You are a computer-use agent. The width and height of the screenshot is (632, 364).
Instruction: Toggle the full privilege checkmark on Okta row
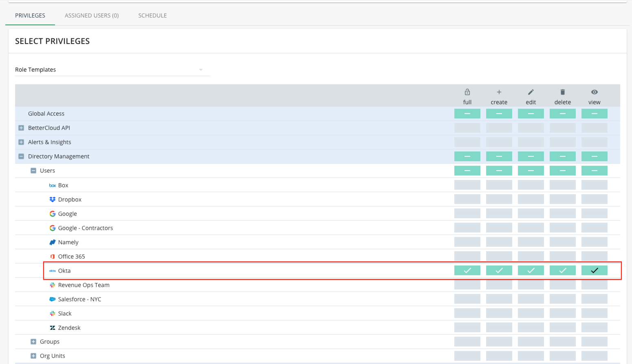click(467, 270)
